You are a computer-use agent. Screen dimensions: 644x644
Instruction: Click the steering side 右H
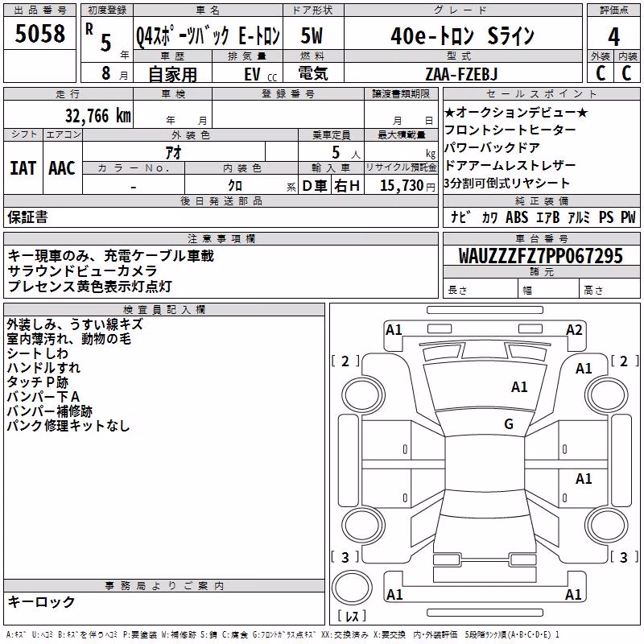pos(347,186)
